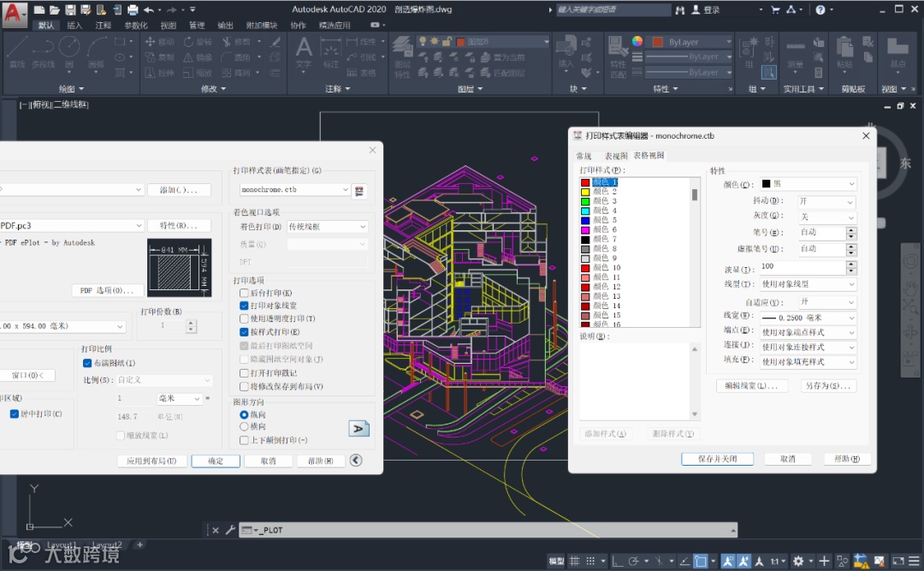Image resolution: width=924 pixels, height=571 pixels.
Task: Toggle the grid display in status bar
Action: (577, 562)
